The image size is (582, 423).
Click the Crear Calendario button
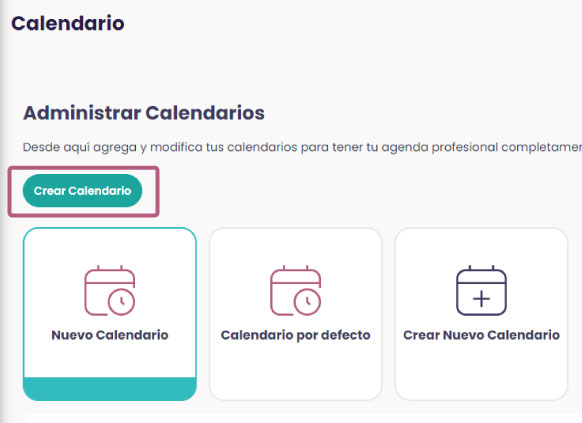click(x=82, y=191)
